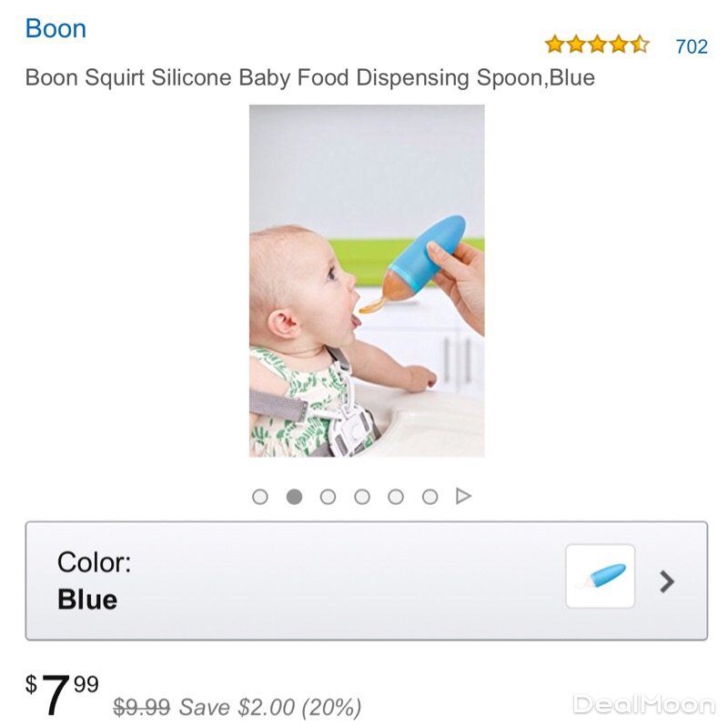This screenshot has height=726, width=728.
Task: Open the baby feeding product photo
Action: point(367,280)
